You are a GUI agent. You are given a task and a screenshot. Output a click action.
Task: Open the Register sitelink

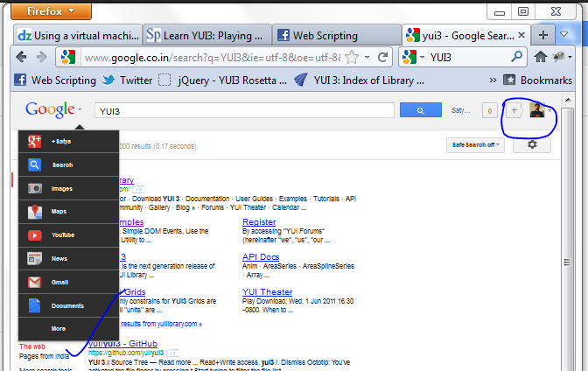pos(259,221)
